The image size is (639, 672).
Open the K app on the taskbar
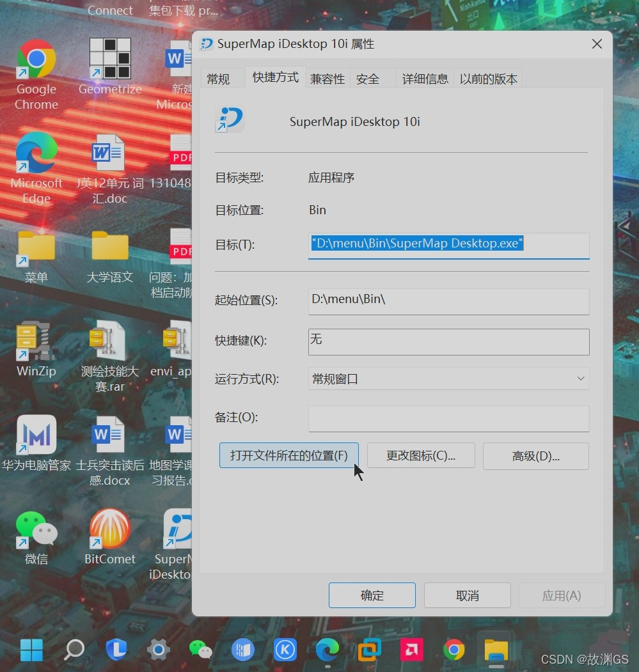[285, 650]
